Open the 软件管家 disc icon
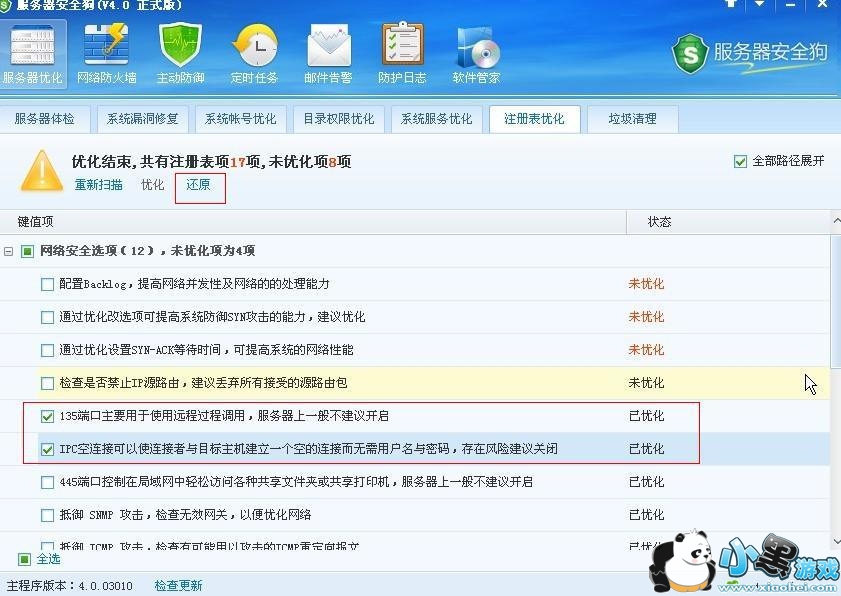The width and height of the screenshot is (841, 596). coord(476,53)
